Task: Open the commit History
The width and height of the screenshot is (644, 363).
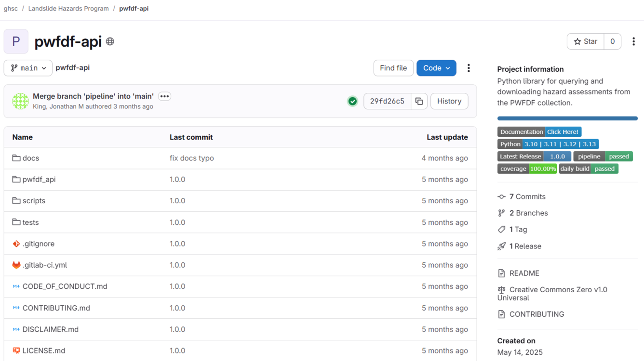Action: [449, 101]
